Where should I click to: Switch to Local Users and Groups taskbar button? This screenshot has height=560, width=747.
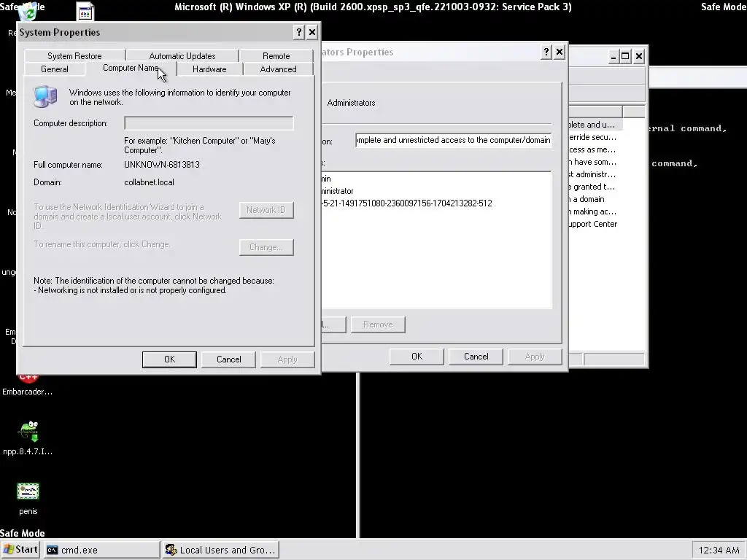pyautogui.click(x=220, y=550)
